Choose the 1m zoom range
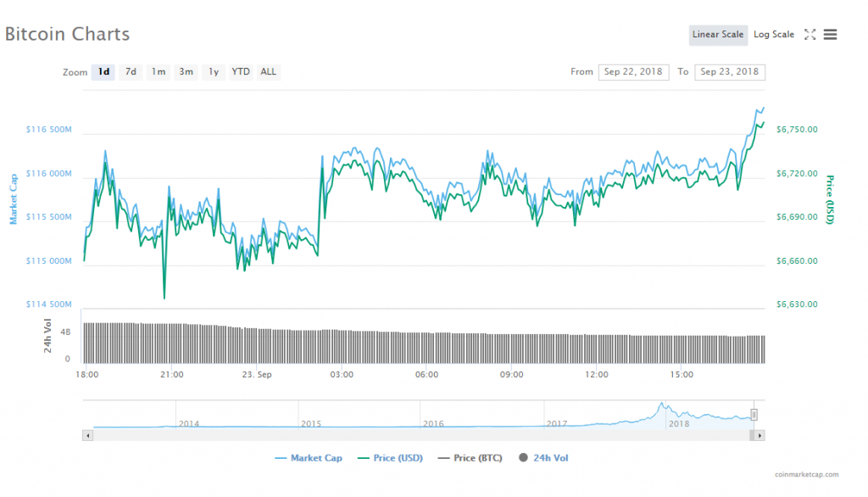868x497 pixels. 159,72
